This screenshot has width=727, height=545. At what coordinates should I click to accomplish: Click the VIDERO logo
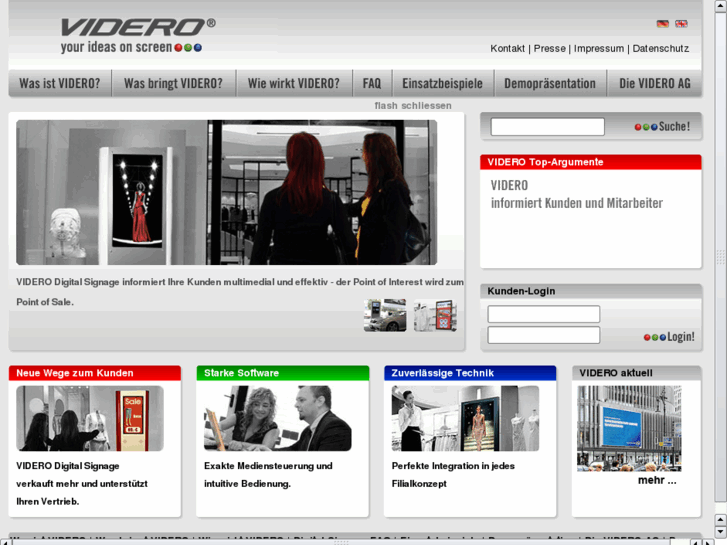[x=138, y=36]
